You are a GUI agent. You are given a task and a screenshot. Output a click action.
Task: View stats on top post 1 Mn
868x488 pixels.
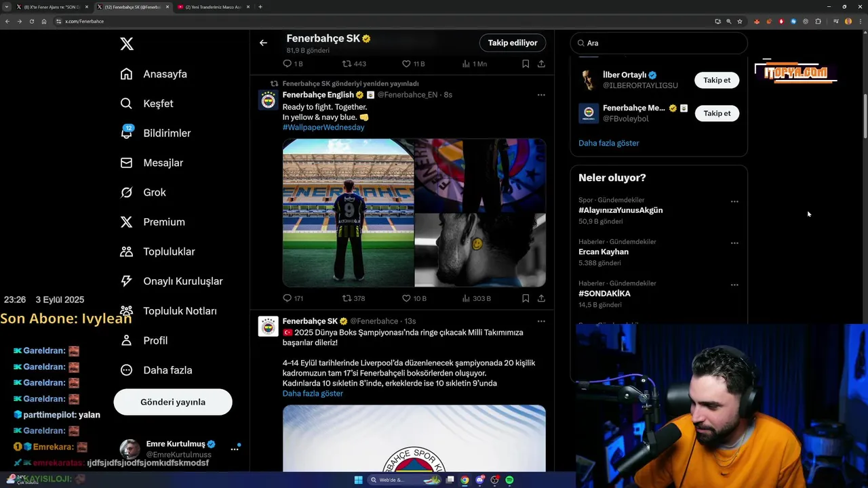pos(466,64)
